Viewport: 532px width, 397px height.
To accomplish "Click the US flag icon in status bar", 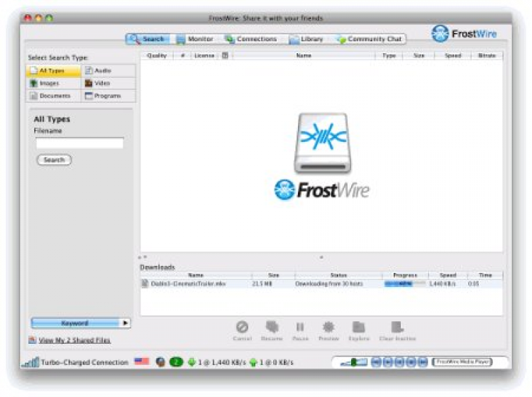I will tap(141, 362).
